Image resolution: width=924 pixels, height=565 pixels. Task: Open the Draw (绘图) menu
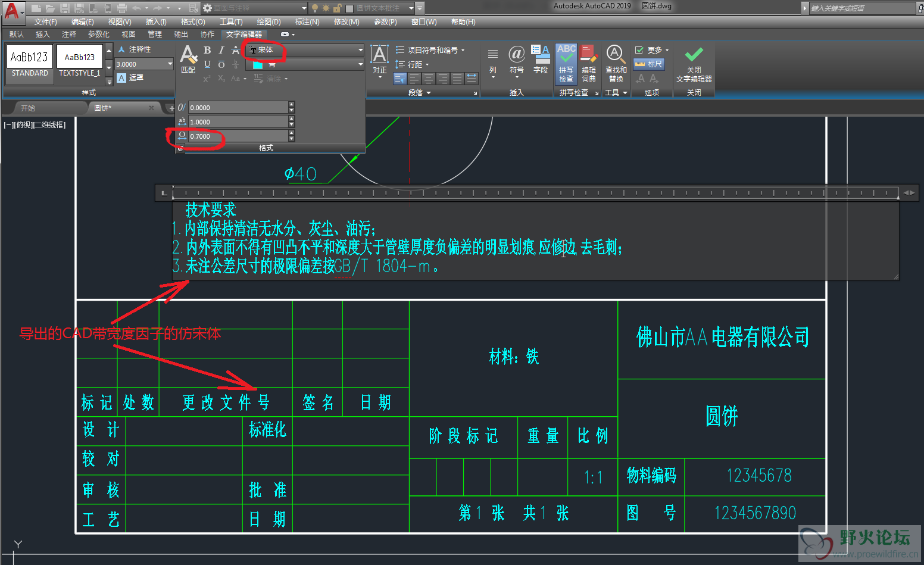click(269, 22)
